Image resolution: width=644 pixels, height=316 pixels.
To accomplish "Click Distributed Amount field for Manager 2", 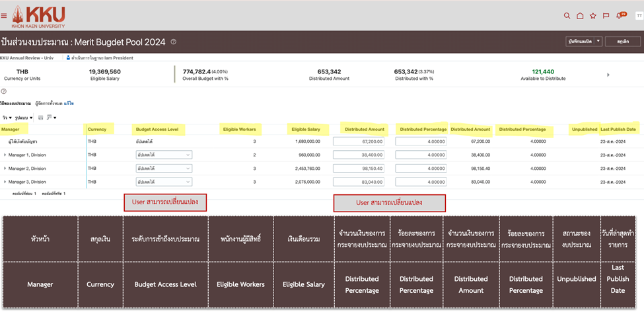I will 359,169.
